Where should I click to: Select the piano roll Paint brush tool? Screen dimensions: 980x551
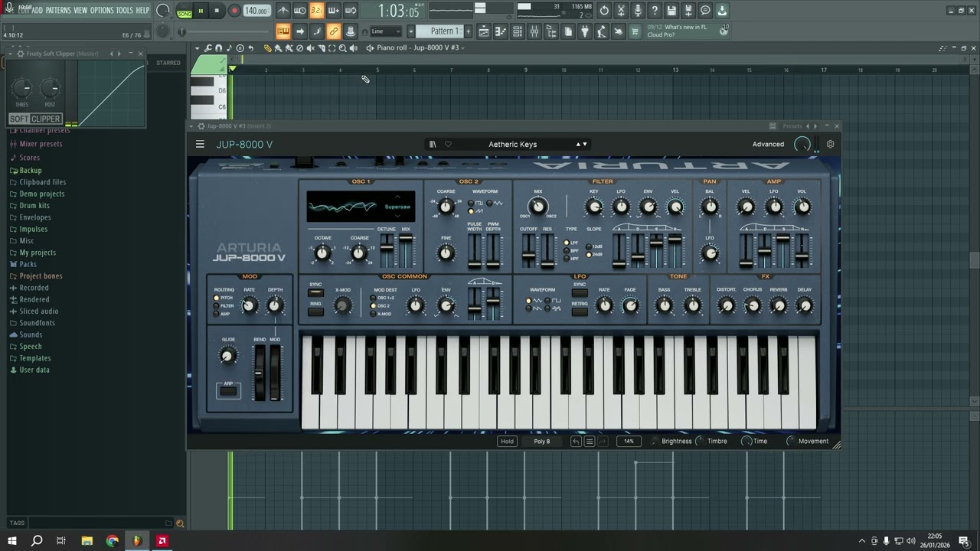click(278, 48)
